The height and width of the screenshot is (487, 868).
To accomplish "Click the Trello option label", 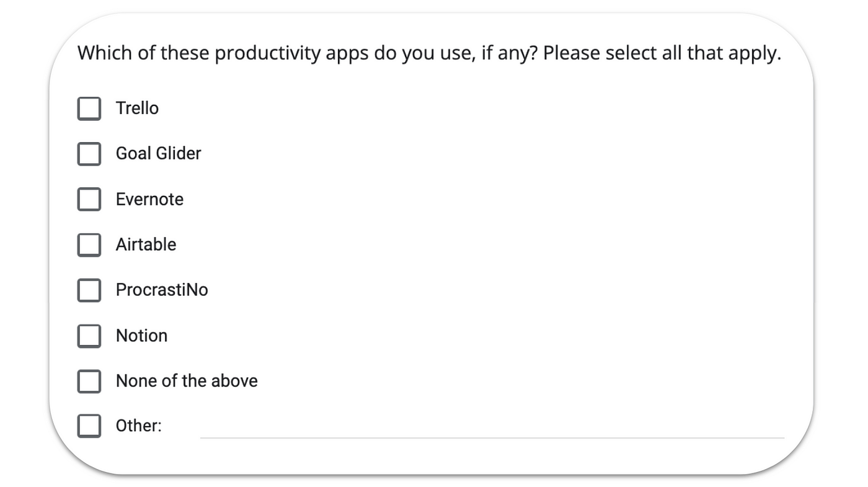I will [137, 108].
